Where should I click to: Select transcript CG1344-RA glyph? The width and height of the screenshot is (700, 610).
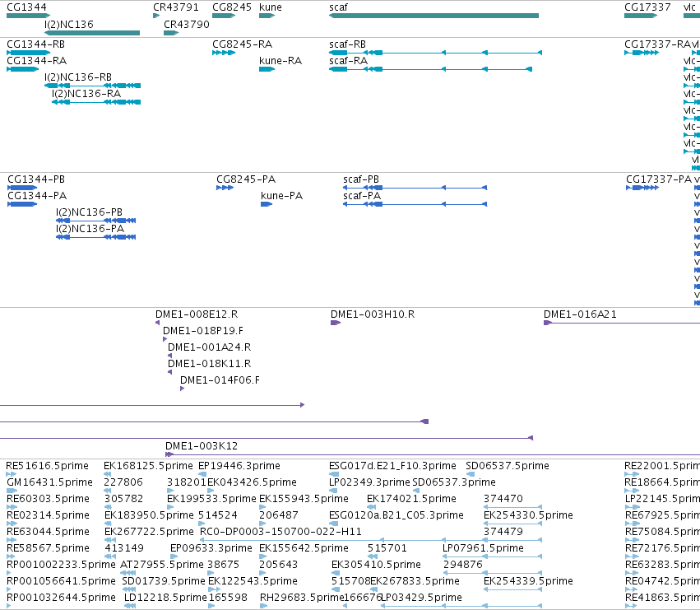[x=23, y=69]
